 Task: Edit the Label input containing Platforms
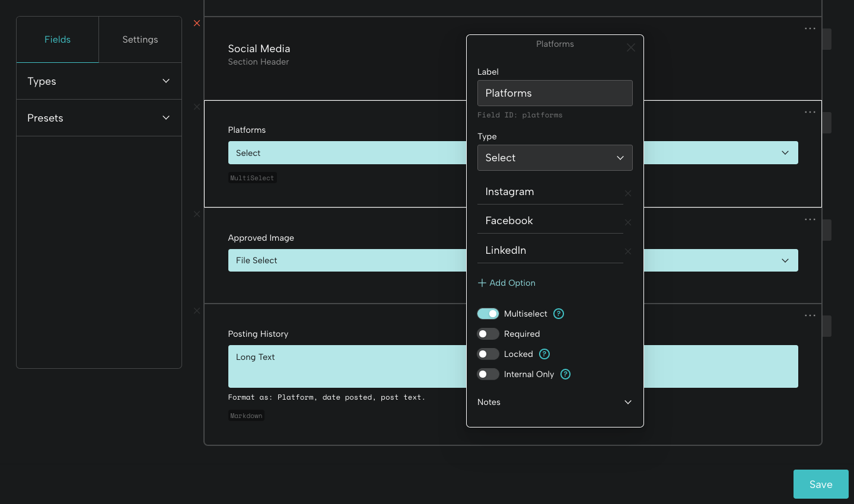pos(555,93)
